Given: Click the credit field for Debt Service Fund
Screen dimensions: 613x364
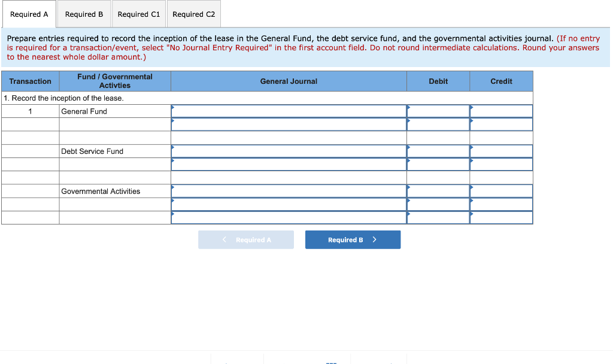Looking at the screenshot, I should [x=501, y=150].
